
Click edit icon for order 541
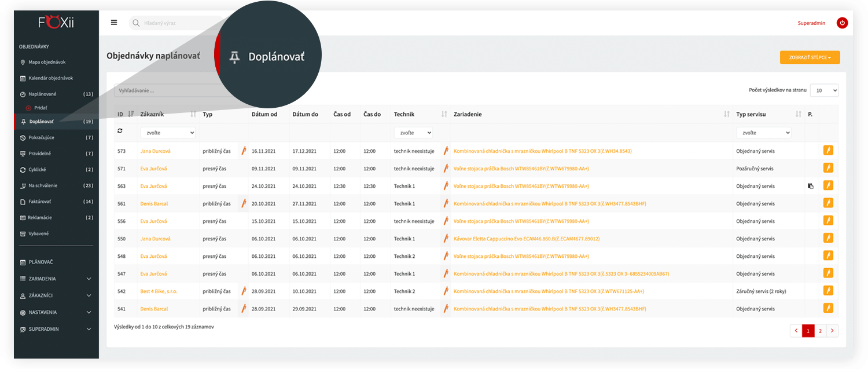click(x=828, y=308)
